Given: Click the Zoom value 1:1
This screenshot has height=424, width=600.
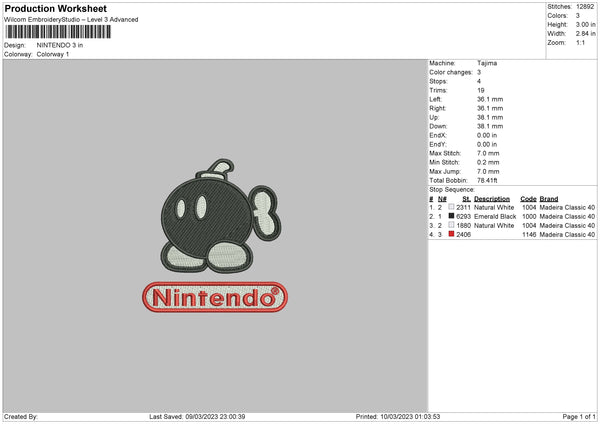Looking at the screenshot, I should 580,42.
